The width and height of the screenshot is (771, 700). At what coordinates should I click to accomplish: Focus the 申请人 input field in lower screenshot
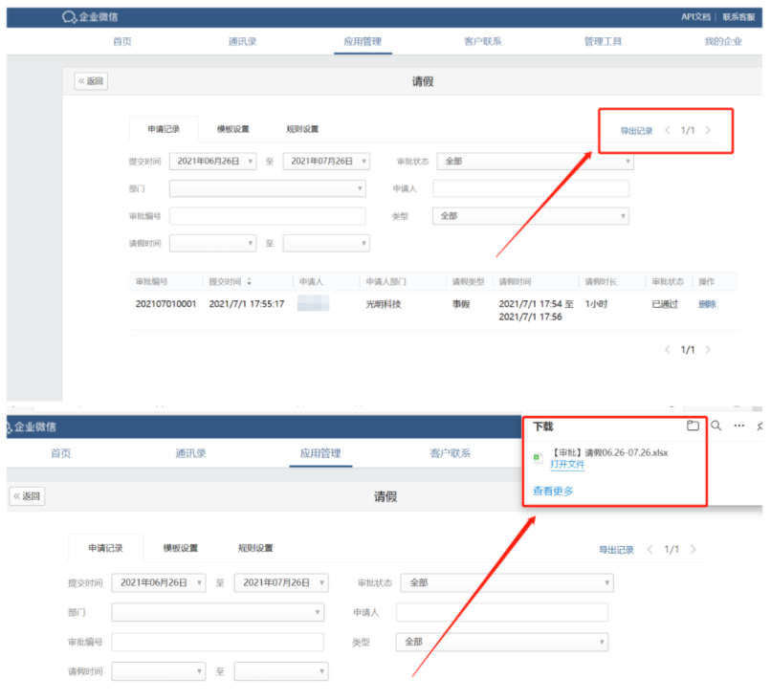[502, 612]
